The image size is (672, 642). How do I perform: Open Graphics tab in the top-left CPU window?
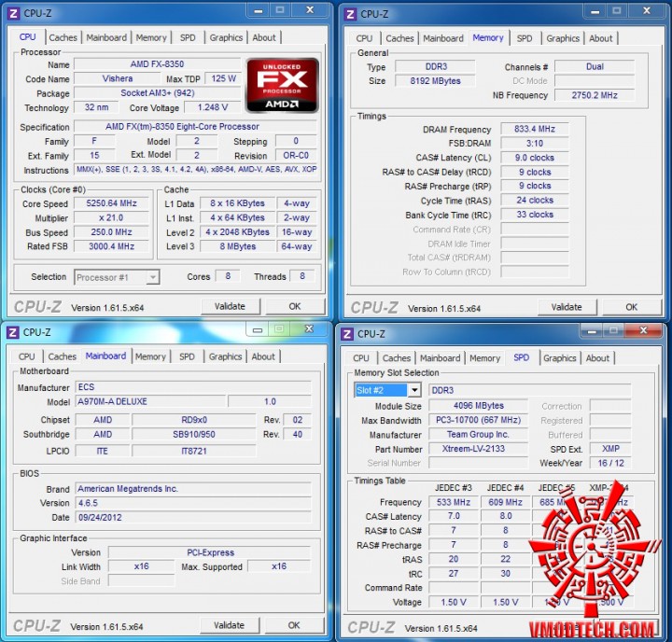pos(226,37)
